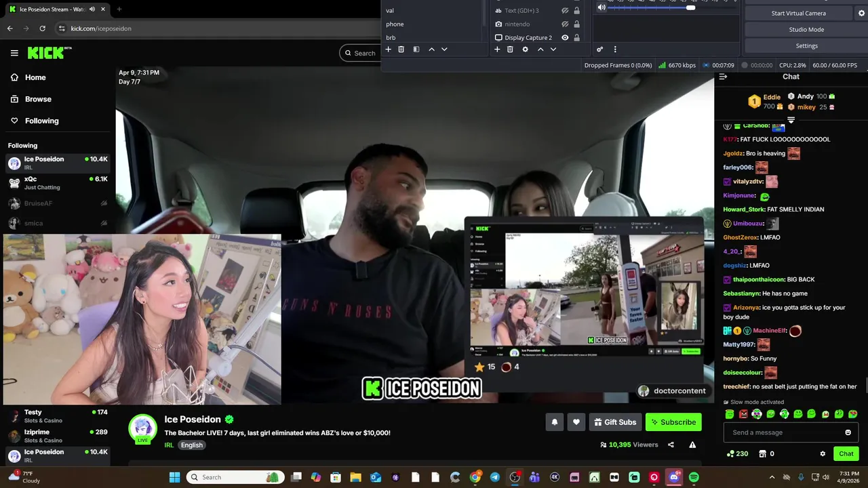
Task: Open the channel points shop icon
Action: (762, 453)
